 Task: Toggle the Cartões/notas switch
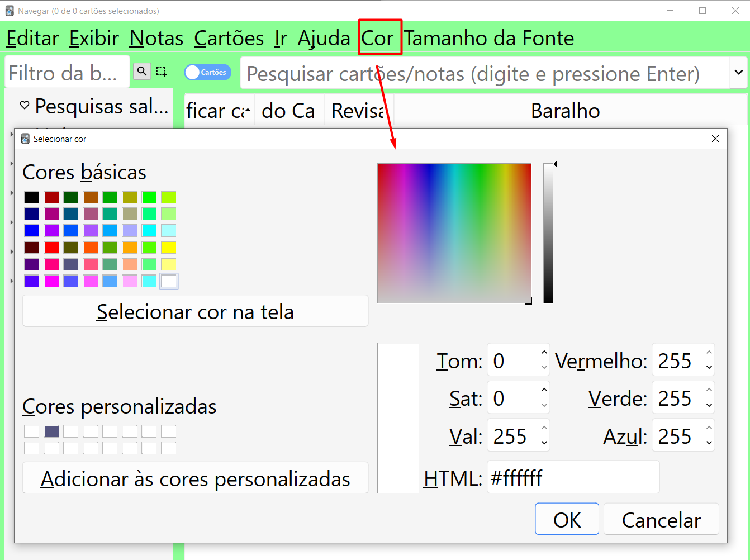pos(207,72)
